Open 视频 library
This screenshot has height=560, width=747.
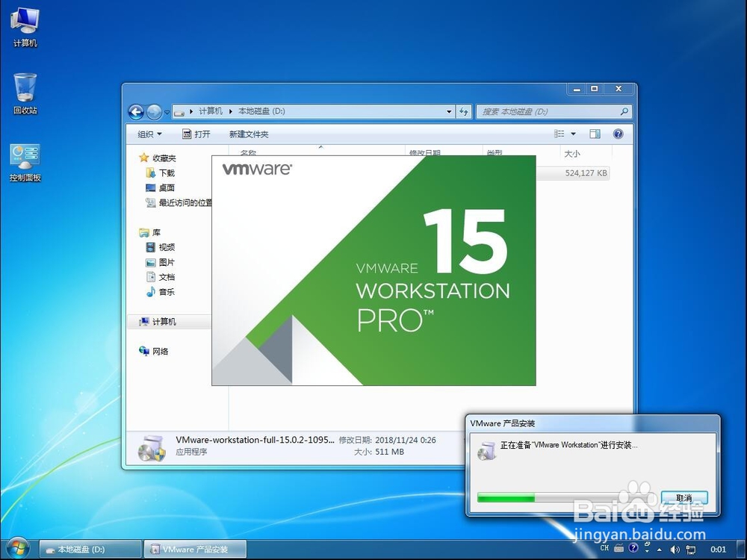coord(161,247)
